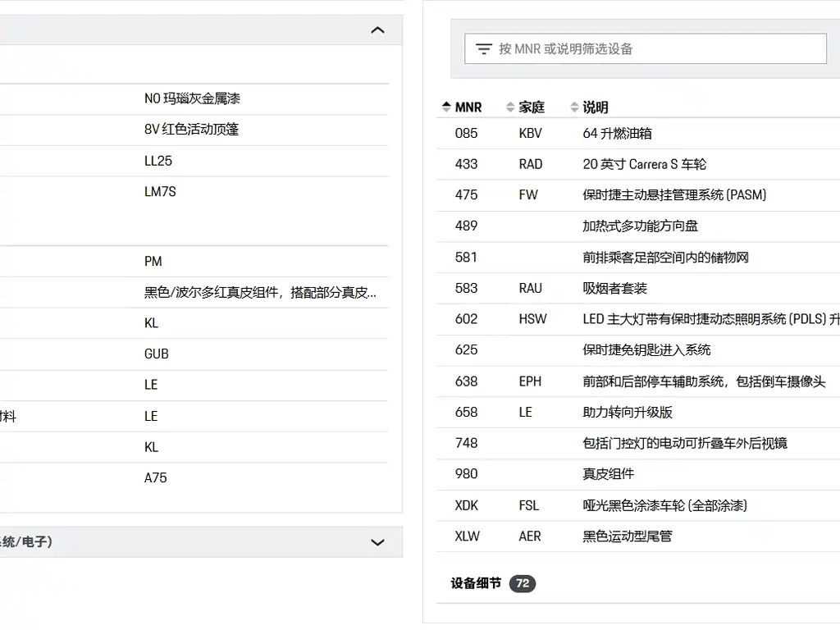This screenshot has width=840, height=630.
Task: Click the AER family cell
Action: point(530,536)
